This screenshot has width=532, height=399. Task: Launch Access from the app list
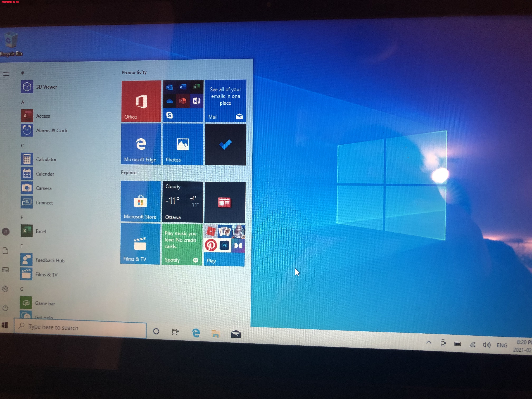coord(36,116)
